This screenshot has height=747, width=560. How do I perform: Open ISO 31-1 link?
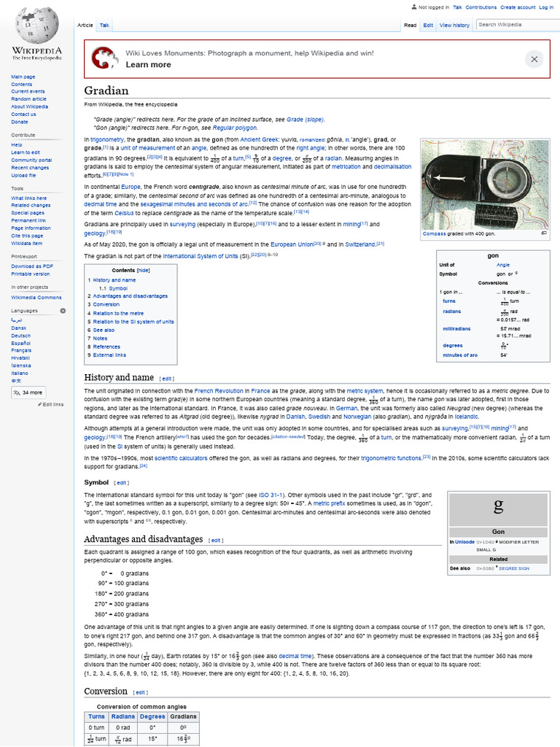point(271,495)
